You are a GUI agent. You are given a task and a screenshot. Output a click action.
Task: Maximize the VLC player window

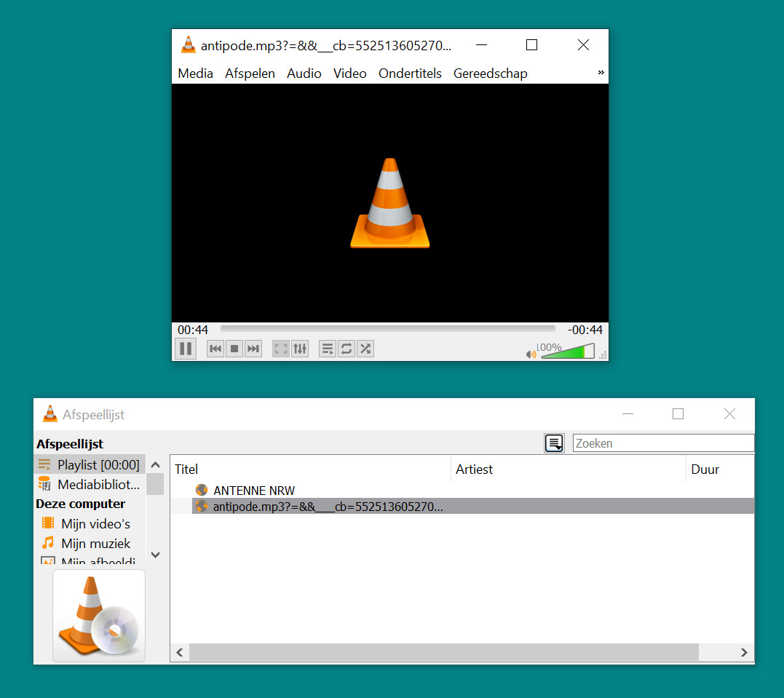[x=532, y=45]
